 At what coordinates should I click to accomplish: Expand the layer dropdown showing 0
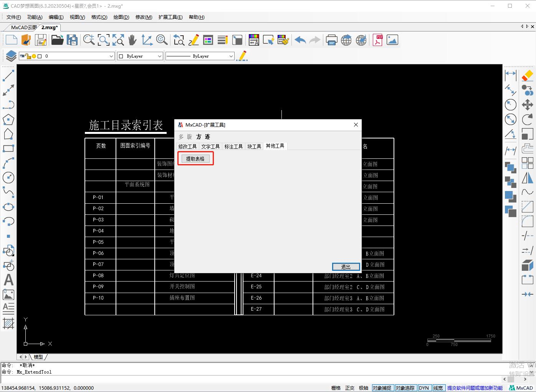point(111,56)
